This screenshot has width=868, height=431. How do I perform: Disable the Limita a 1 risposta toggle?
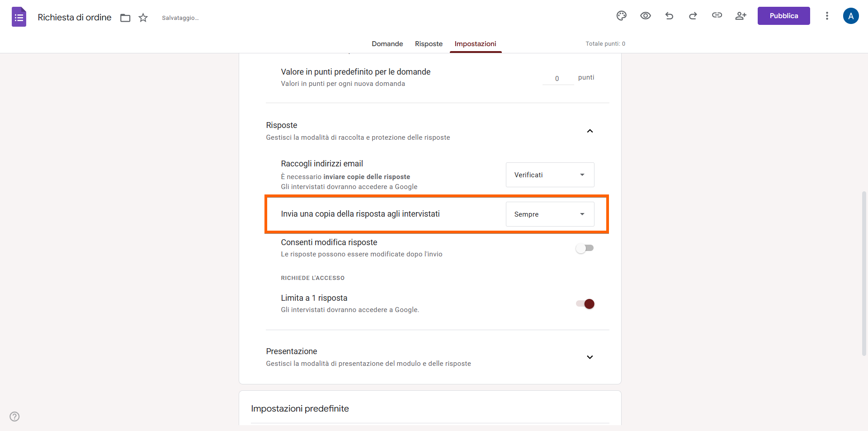[585, 304]
